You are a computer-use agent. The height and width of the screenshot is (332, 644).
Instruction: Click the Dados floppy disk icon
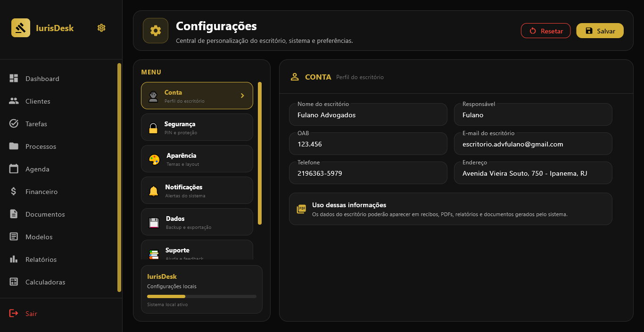pyautogui.click(x=154, y=223)
